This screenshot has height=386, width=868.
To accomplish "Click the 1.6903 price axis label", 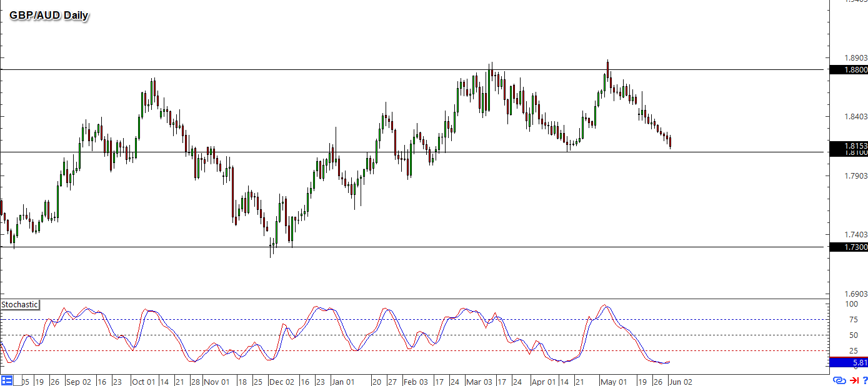I will 856,294.
